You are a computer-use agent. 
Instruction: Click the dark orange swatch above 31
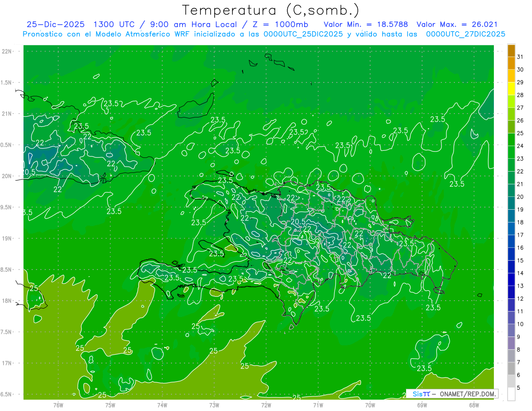(511, 51)
